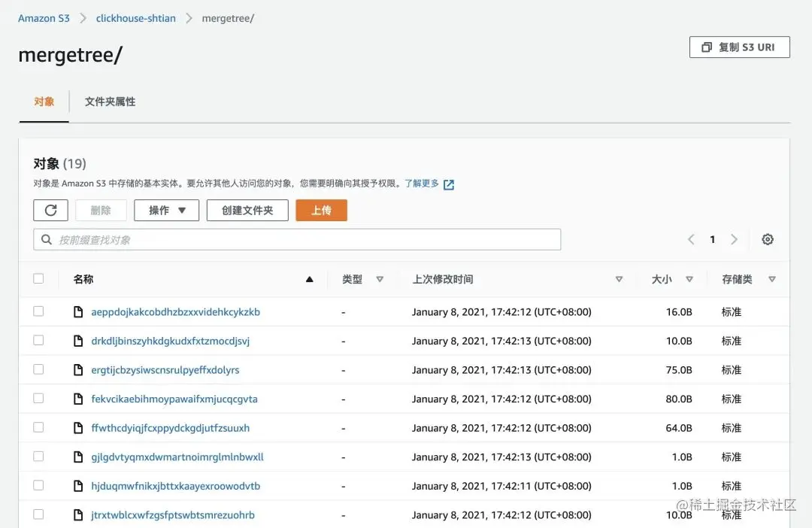812x528 pixels.
Task: Click the search magnifier icon in prefix field
Action: (x=47, y=239)
